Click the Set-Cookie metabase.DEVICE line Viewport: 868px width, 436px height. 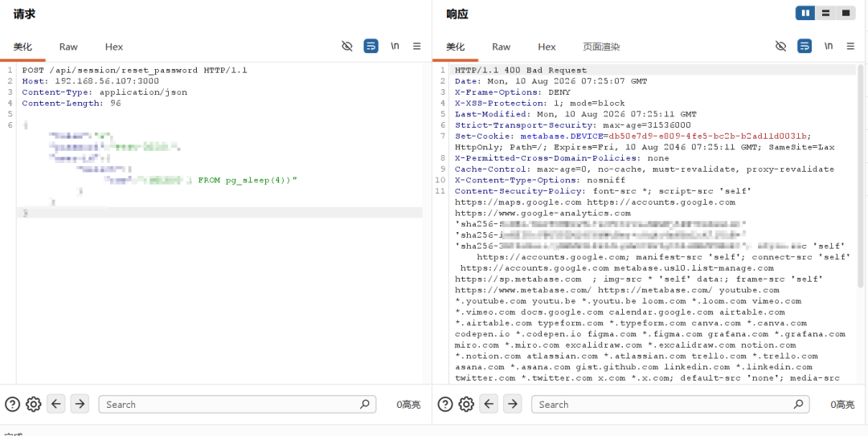(x=633, y=137)
